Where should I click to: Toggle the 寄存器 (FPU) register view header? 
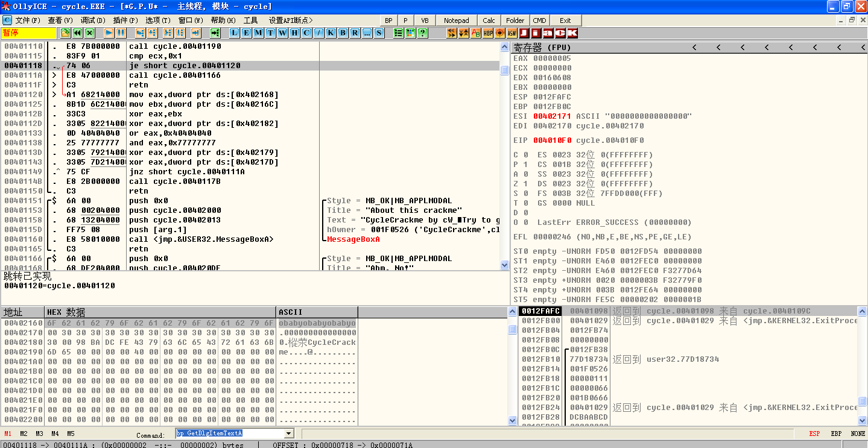[689, 47]
